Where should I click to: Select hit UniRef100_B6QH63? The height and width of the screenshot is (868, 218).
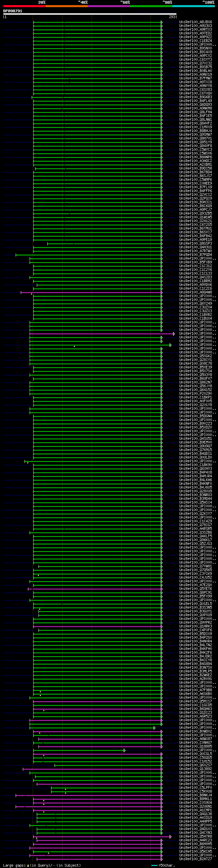pos(196,709)
